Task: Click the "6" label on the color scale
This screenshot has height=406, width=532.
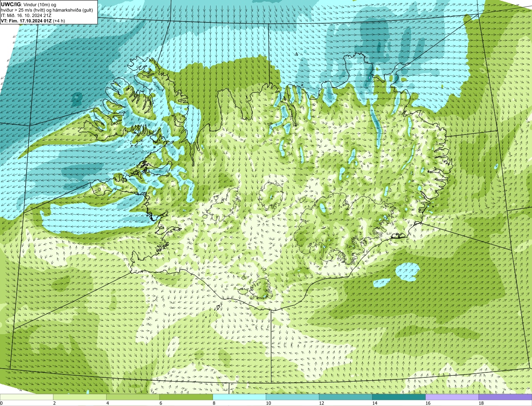Action: pyautogui.click(x=161, y=403)
